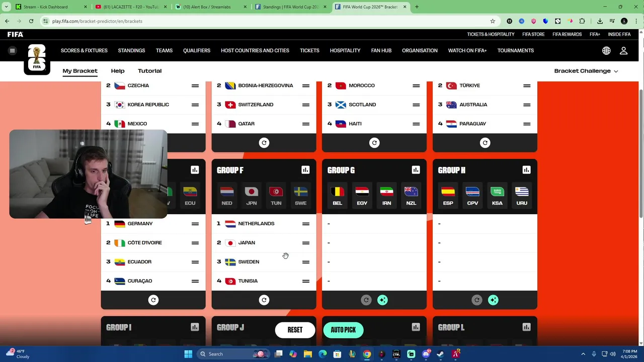This screenshot has width=644, height=362.
Task: Grab Sweden row reorder handle
Action: 305,262
